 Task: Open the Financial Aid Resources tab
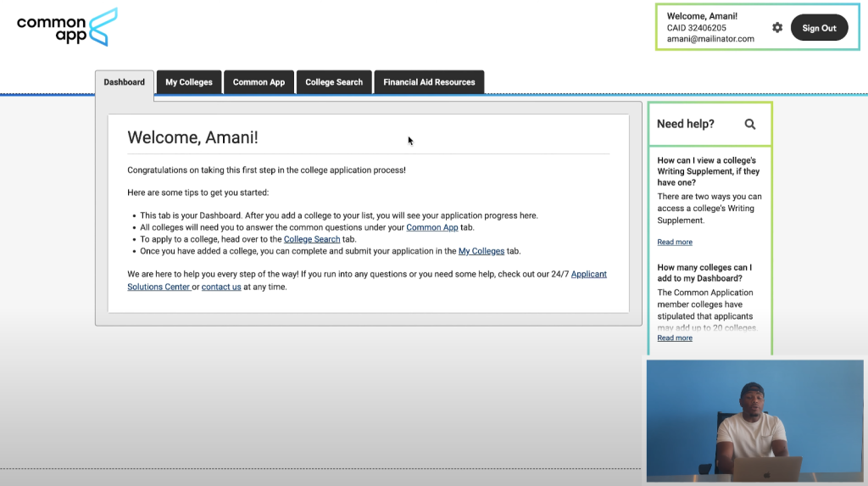(x=429, y=82)
